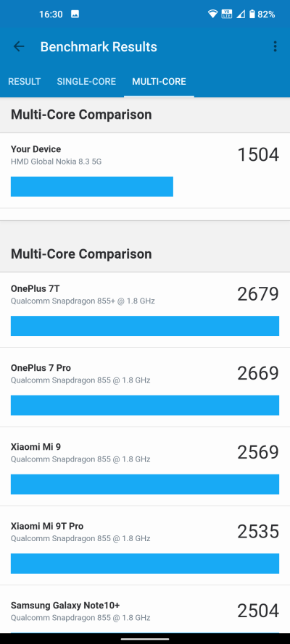
Task: Tap the Wi-Fi status icon
Action: click(x=212, y=14)
